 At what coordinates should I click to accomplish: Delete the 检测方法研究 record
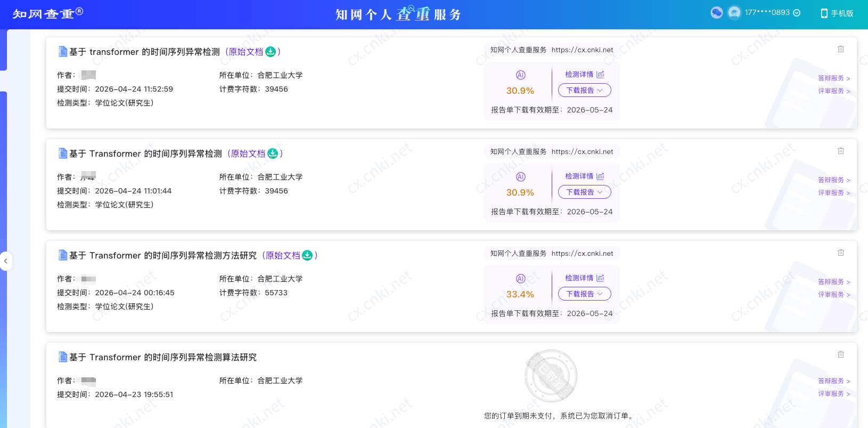click(x=841, y=253)
